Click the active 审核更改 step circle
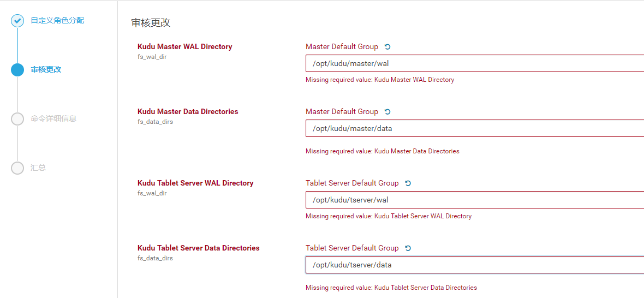 click(17, 70)
